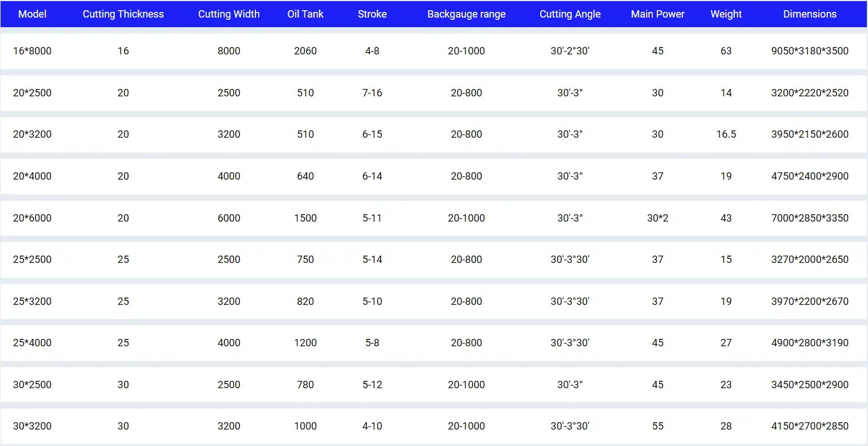The height and width of the screenshot is (446, 868).
Task: Click the Backgauge range column header
Action: [x=467, y=14]
